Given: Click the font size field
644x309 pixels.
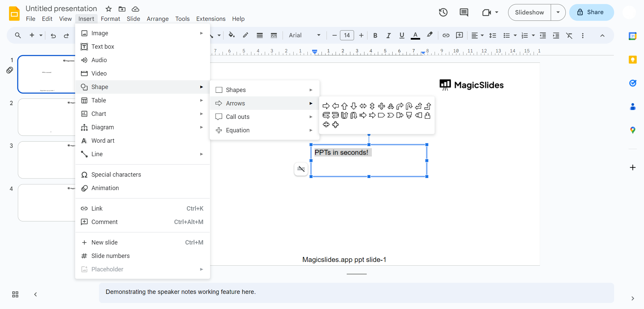Looking at the screenshot, I should tap(347, 35).
